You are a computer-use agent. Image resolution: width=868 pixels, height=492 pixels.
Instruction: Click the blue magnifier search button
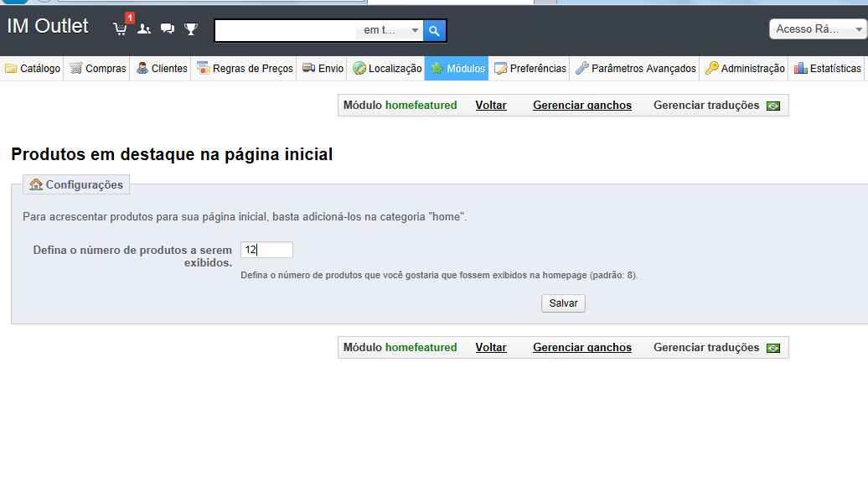(435, 30)
